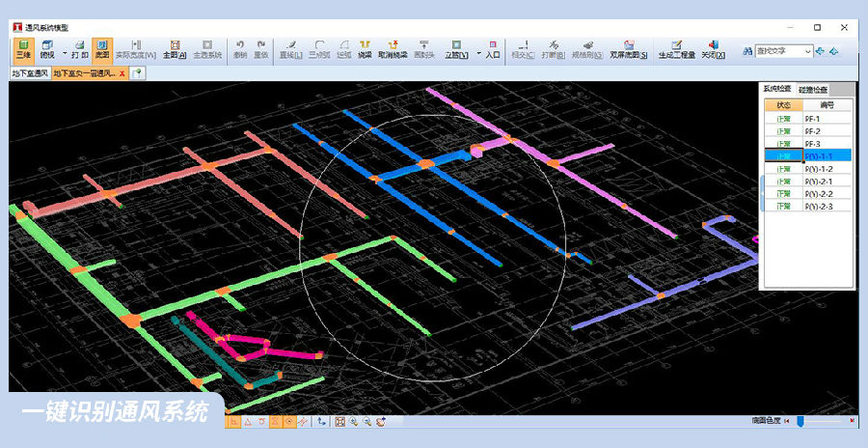This screenshot has height=448, width=868.
Task: Click the 入口 toolbar icon
Action: coord(493,49)
